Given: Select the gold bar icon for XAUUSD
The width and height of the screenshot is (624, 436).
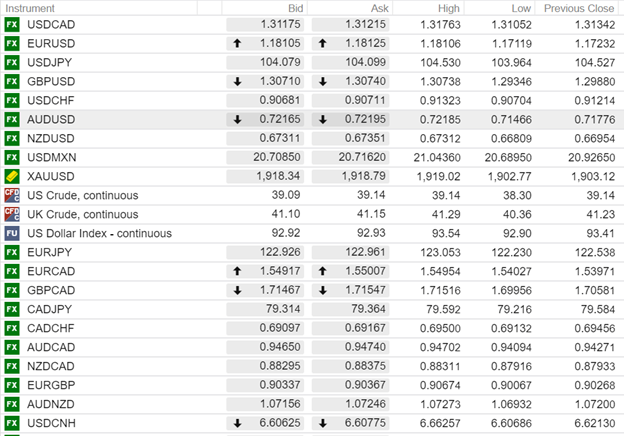Looking at the screenshot, I should (x=12, y=176).
